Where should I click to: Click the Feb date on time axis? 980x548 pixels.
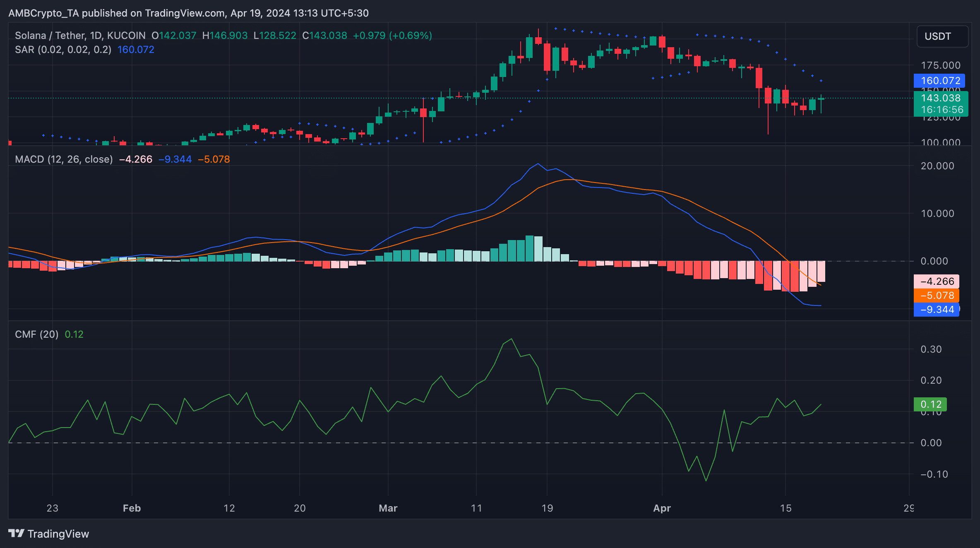point(132,508)
